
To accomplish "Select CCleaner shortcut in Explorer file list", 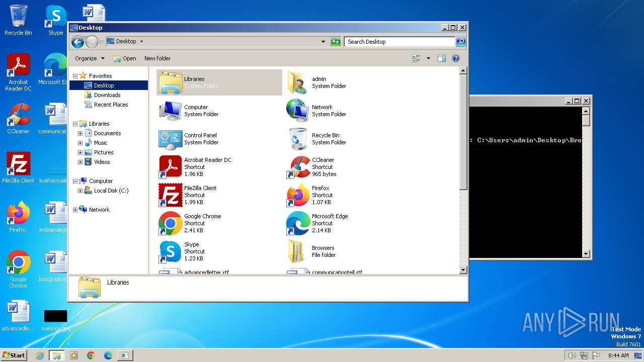I will (298, 167).
